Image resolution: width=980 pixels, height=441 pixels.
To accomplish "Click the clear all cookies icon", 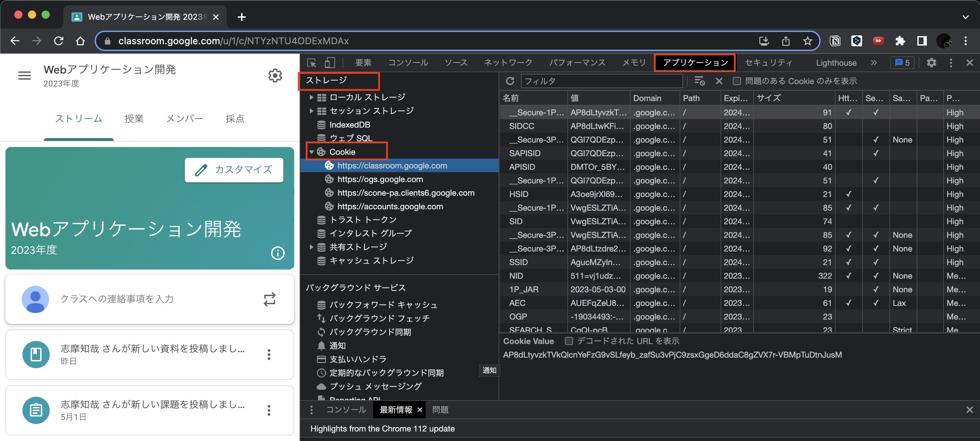I will tap(699, 81).
